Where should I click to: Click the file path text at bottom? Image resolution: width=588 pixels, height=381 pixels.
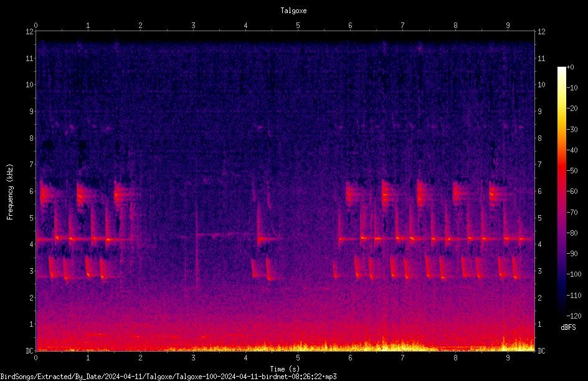click(x=168, y=377)
